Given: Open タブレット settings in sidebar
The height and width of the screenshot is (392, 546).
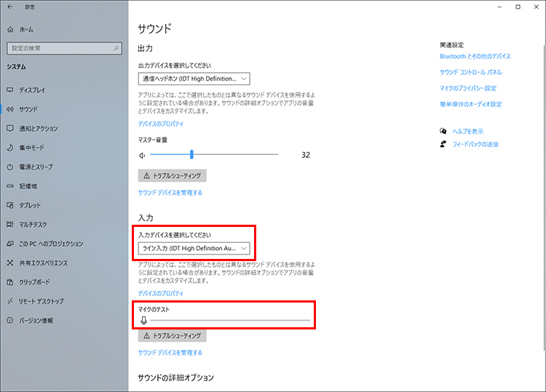Looking at the screenshot, I should point(30,205).
